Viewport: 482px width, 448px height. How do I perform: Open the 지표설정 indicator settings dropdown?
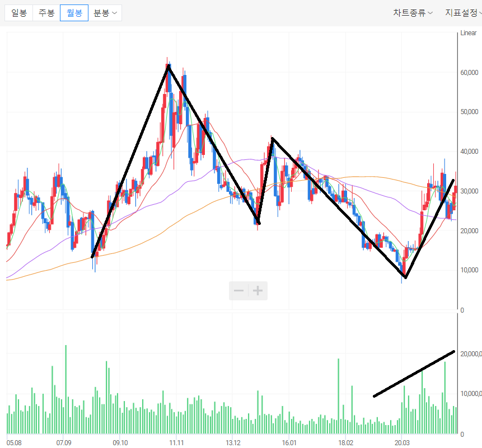click(464, 13)
